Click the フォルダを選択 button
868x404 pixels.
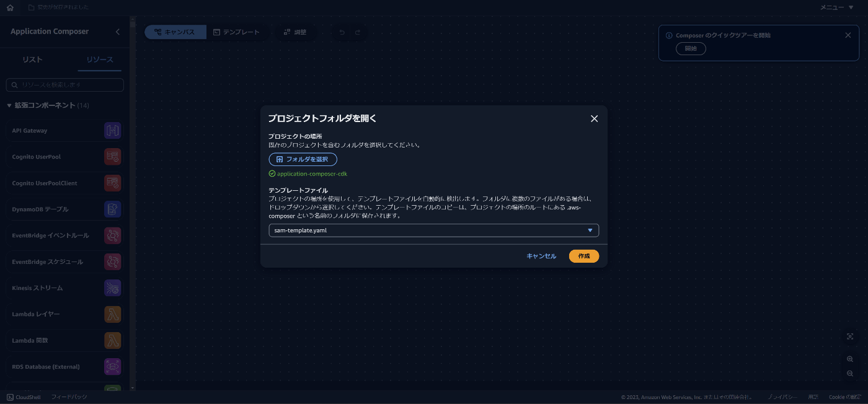pyautogui.click(x=303, y=159)
